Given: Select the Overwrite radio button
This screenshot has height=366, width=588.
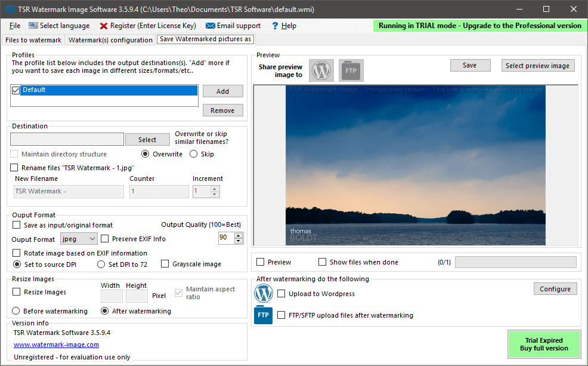Looking at the screenshot, I should [x=145, y=154].
